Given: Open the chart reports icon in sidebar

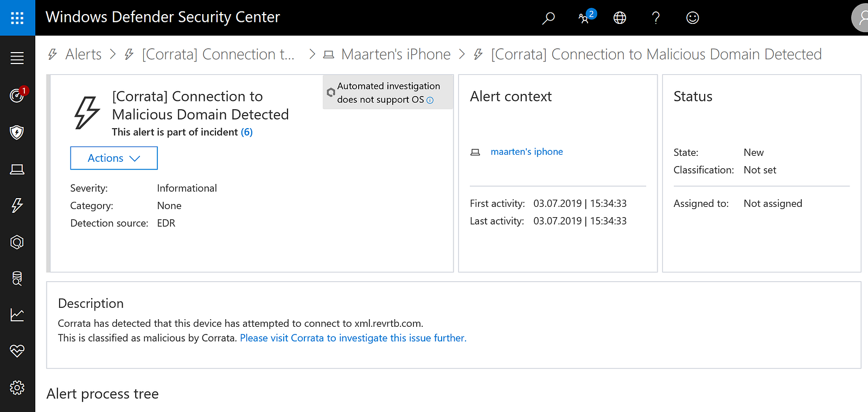Looking at the screenshot, I should pos(17,315).
